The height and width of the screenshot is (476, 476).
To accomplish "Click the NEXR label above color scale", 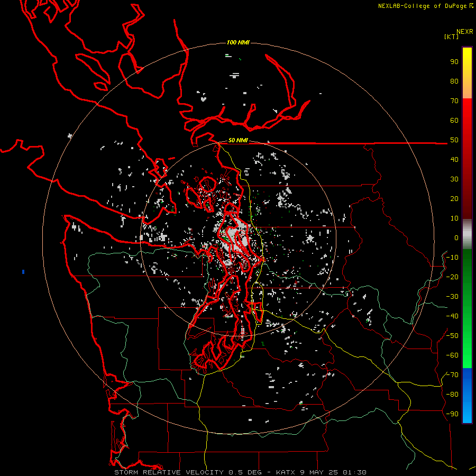I will coord(464,32).
